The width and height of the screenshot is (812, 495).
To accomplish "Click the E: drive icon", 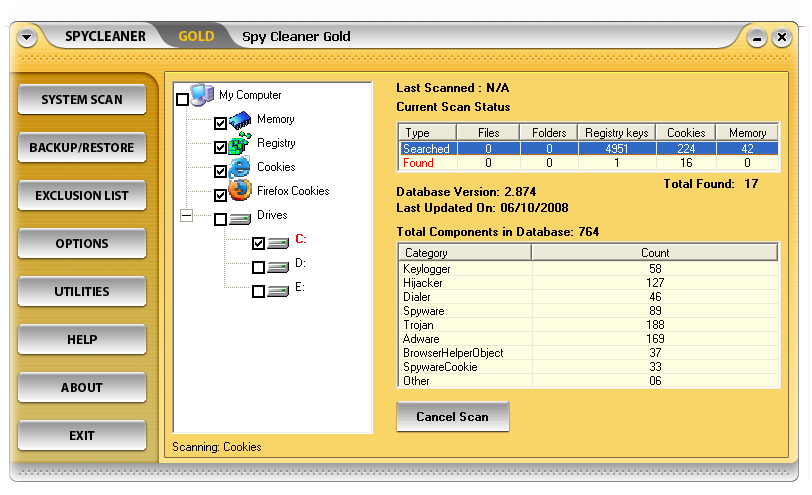I will point(278,292).
